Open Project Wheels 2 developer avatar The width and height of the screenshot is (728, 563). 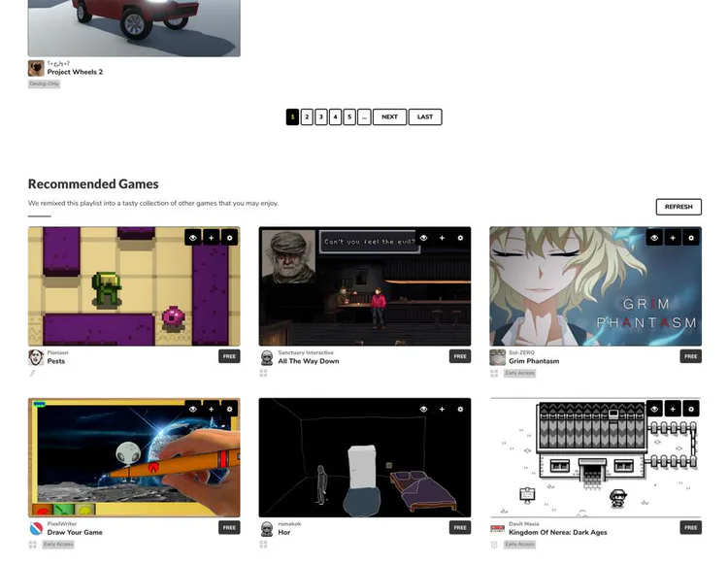(36, 68)
